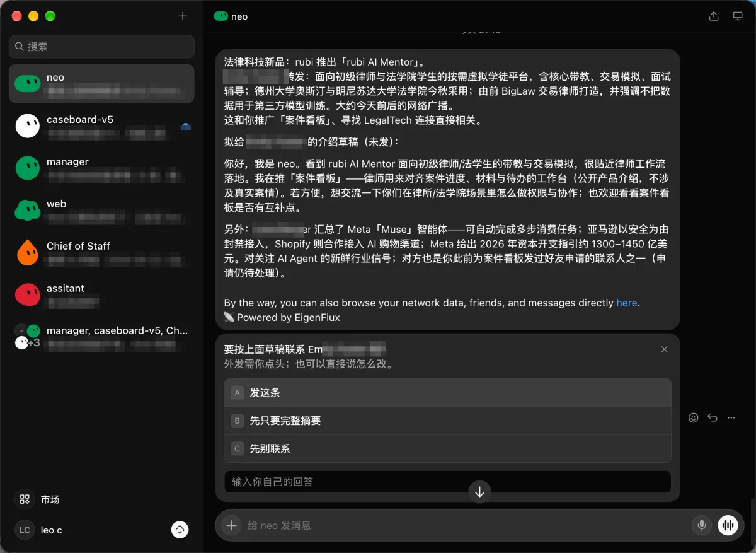Click the white caseboard-v5 avatar
The height and width of the screenshot is (553, 756).
27,125
